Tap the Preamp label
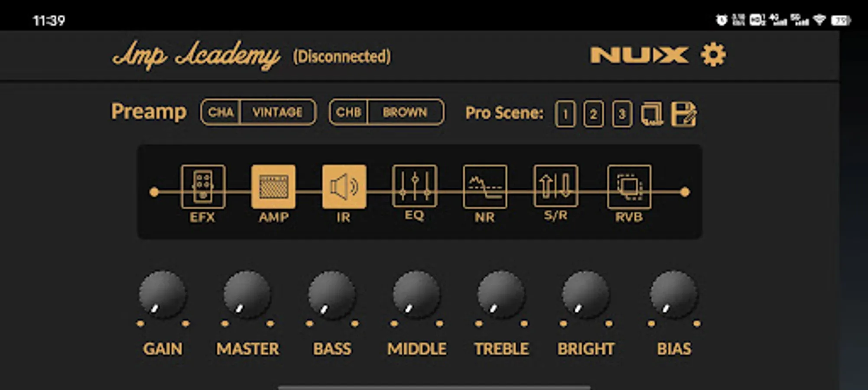 tap(149, 112)
